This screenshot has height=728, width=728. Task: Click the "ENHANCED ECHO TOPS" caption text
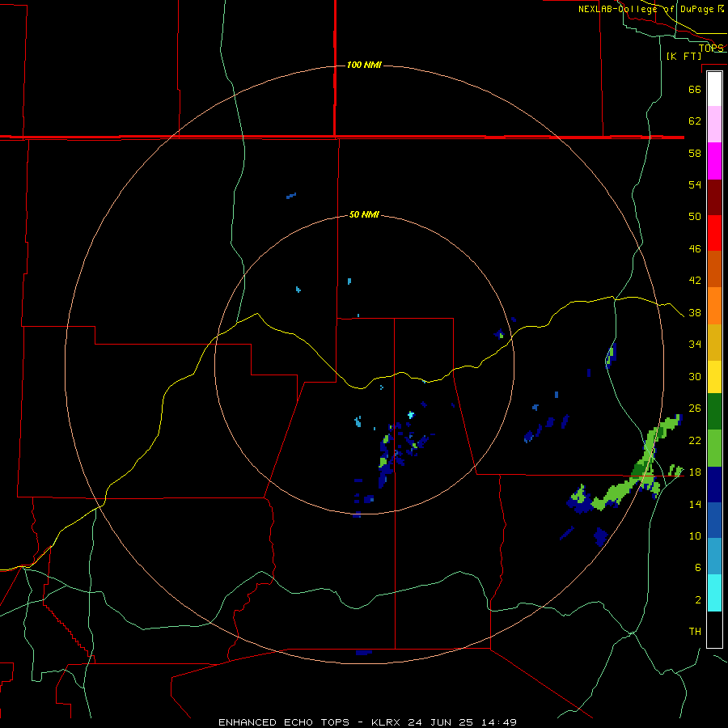tap(284, 722)
